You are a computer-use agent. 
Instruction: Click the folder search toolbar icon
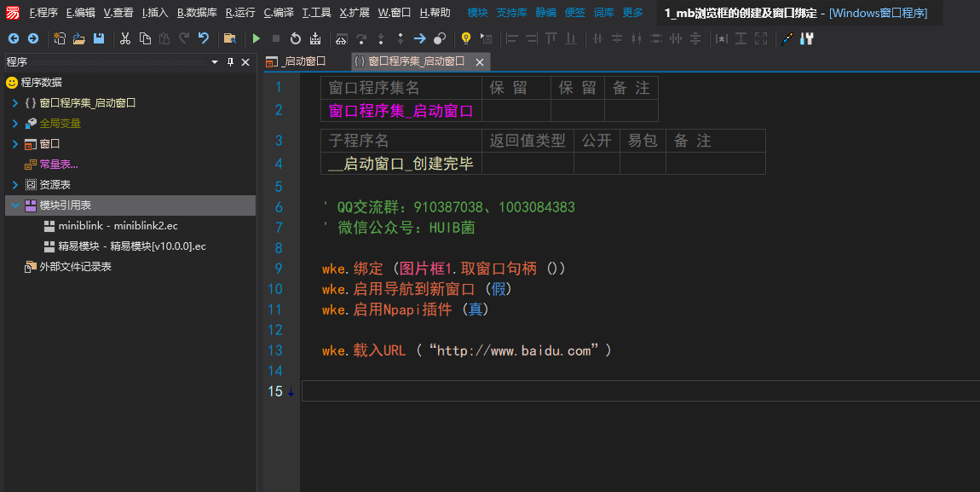(x=230, y=38)
